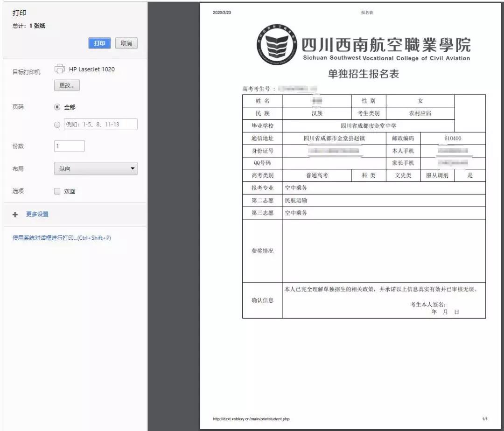Click the 1/1 page number in preview
The image size is (504, 431).
(x=485, y=419)
